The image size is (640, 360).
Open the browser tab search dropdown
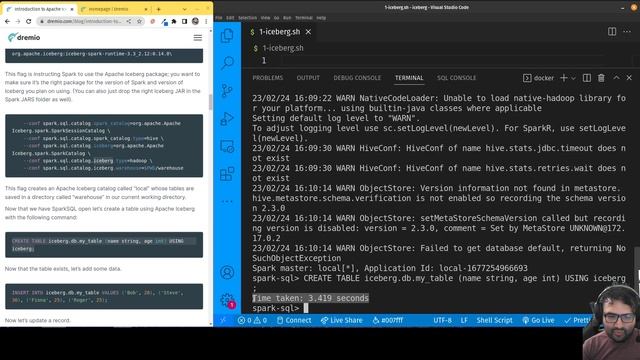pos(184,9)
